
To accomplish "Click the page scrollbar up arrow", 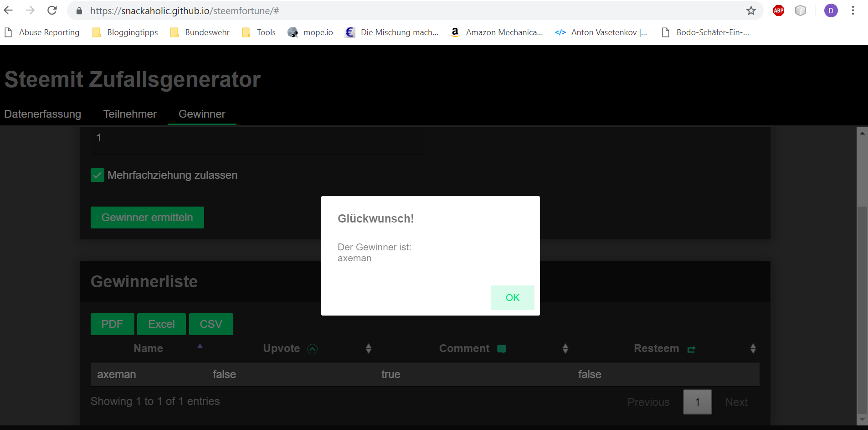I will pyautogui.click(x=862, y=133).
